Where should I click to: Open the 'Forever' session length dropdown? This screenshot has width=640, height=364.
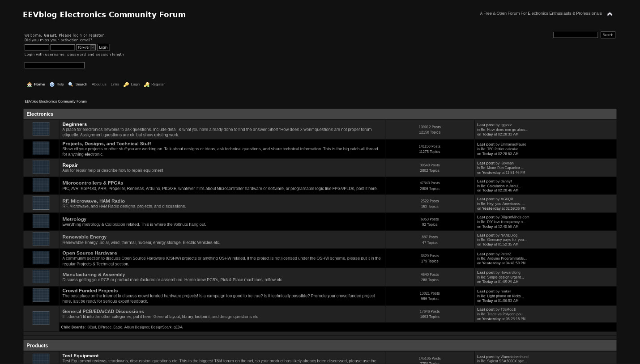coord(86,47)
